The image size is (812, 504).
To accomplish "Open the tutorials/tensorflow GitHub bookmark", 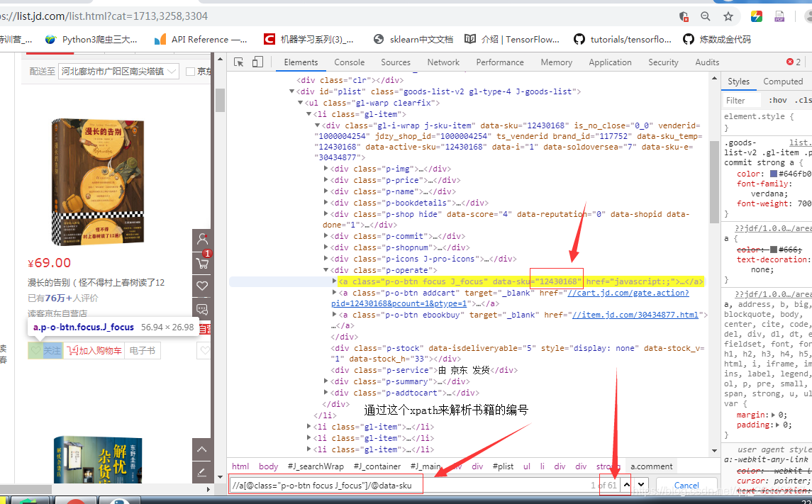I will (x=623, y=39).
